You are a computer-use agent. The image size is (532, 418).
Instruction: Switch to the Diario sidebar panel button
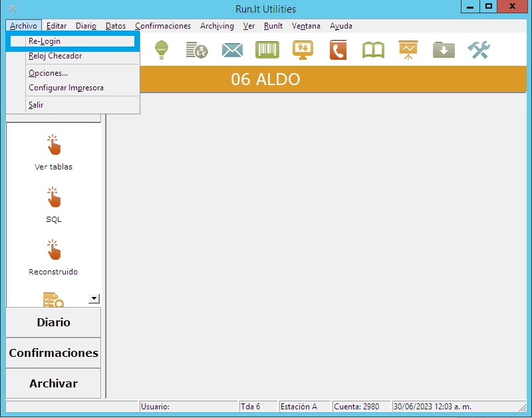pos(53,322)
